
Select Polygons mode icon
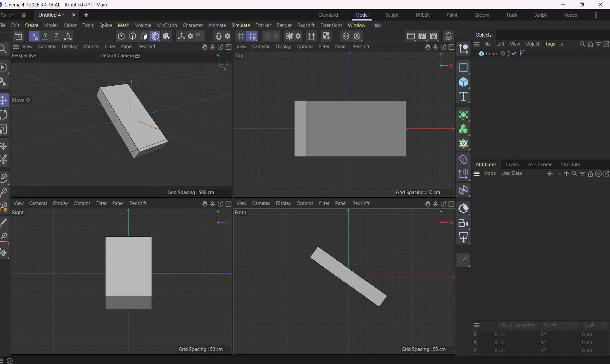point(144,36)
